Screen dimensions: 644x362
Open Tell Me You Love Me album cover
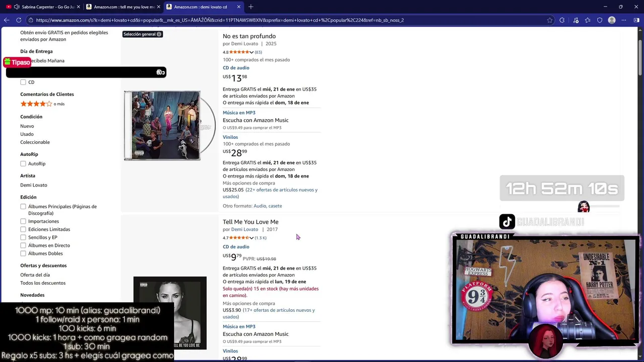(x=170, y=313)
